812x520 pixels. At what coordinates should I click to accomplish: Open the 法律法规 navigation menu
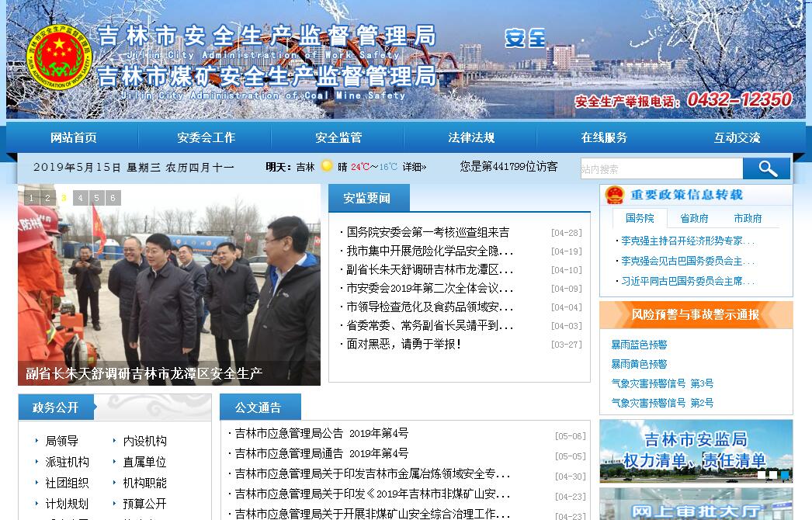[x=470, y=137]
